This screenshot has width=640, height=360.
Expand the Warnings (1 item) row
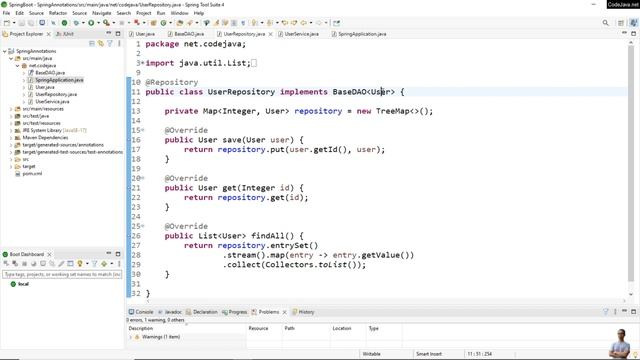click(x=131, y=337)
